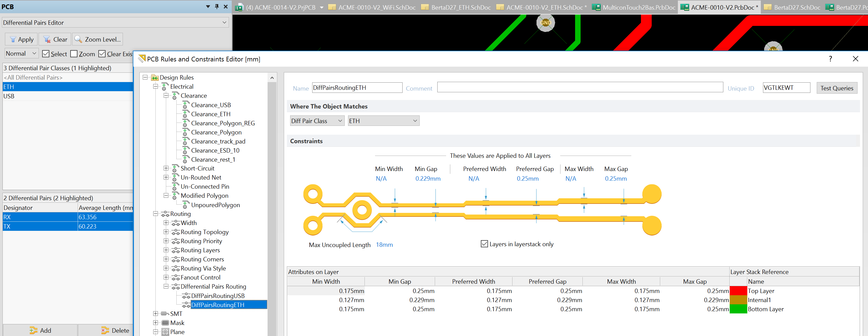The width and height of the screenshot is (868, 336).
Task: Toggle the Clear Existing checkbox
Action: click(102, 53)
